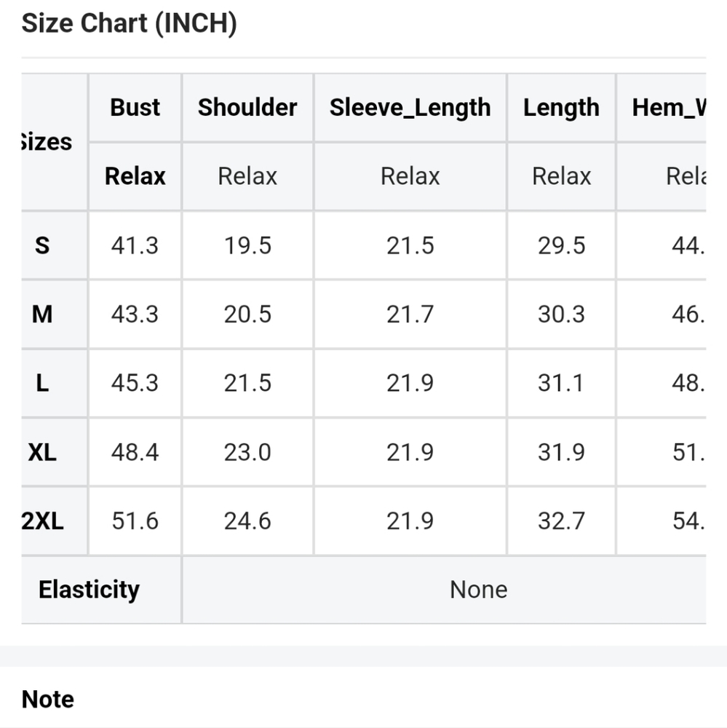Screen dimensions: 727x728
Task: Select the size M row label
Action: click(42, 314)
